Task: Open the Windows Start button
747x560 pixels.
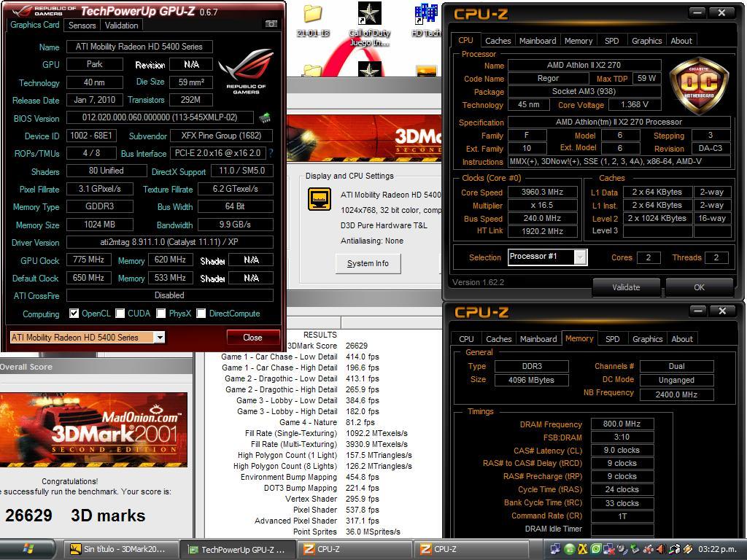Action: [28, 550]
